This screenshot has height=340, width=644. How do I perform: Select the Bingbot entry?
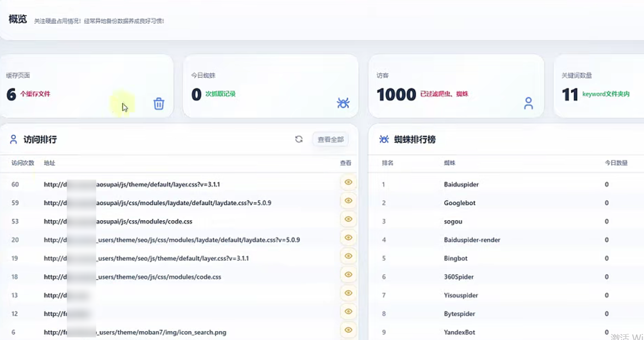(456, 258)
